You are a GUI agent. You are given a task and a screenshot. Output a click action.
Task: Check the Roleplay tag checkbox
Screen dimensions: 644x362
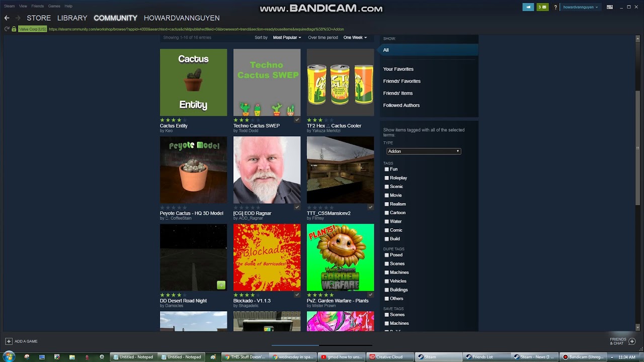coord(386,178)
